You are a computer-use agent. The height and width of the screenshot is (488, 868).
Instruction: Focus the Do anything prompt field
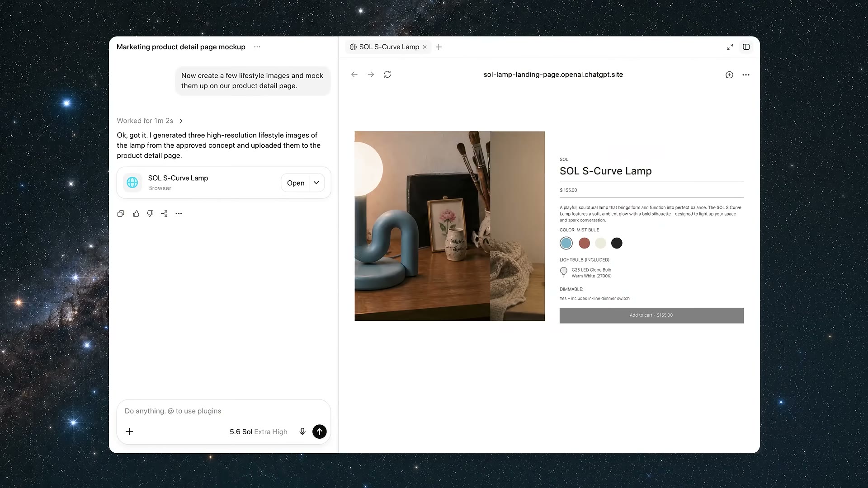(x=224, y=411)
